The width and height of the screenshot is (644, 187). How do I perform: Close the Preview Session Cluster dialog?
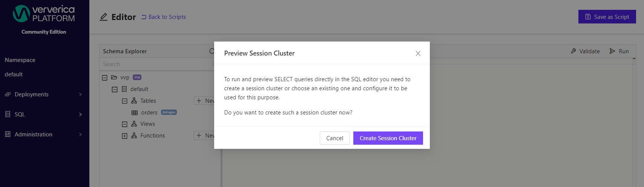tap(418, 53)
